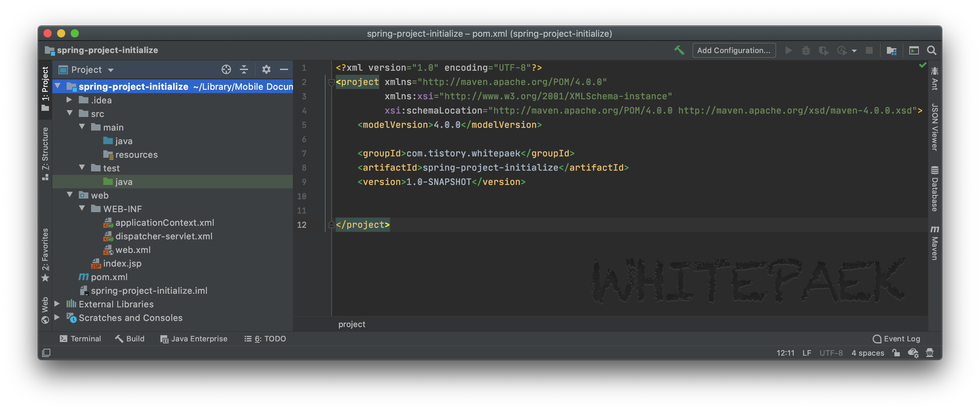Click the Build Project hammer icon

click(679, 50)
